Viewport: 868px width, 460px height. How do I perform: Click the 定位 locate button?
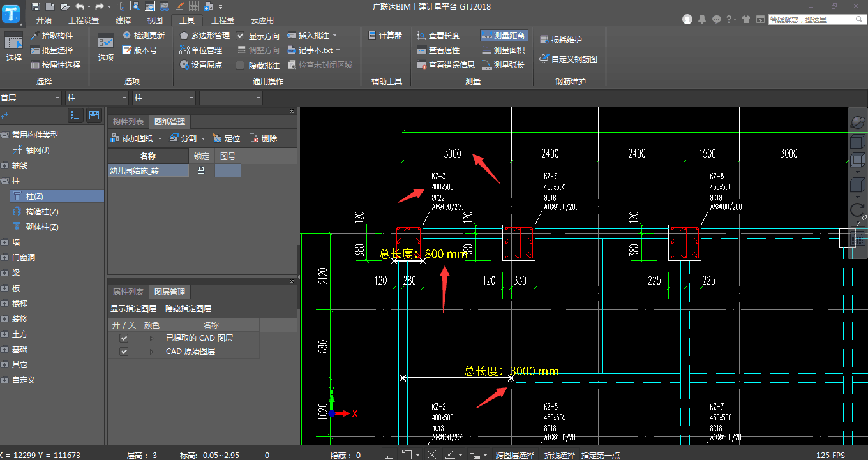click(x=226, y=138)
